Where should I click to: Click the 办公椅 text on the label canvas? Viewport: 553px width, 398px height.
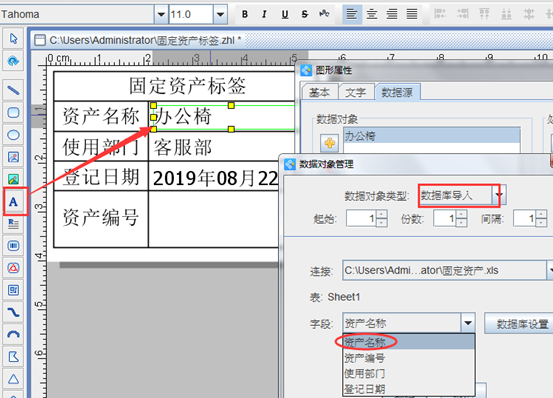coord(183,116)
